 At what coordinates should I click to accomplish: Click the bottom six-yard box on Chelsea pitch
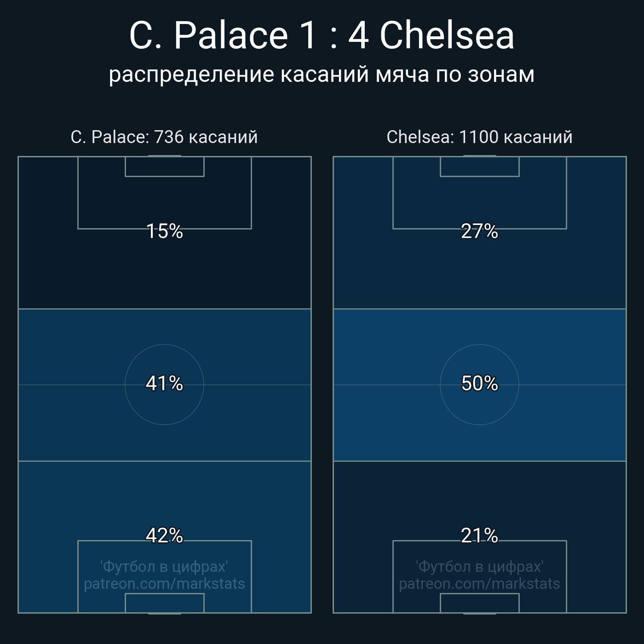click(479, 603)
